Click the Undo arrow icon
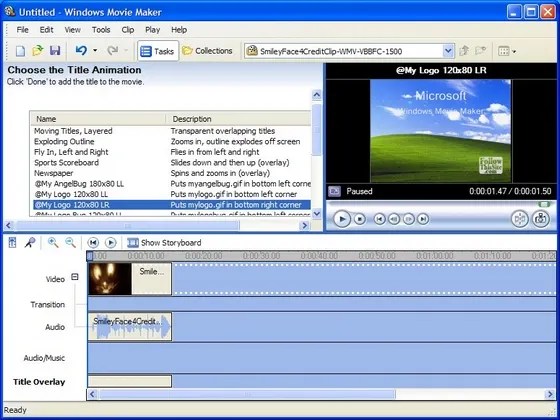Image resolution: width=560 pixels, height=420 pixels. click(81, 51)
